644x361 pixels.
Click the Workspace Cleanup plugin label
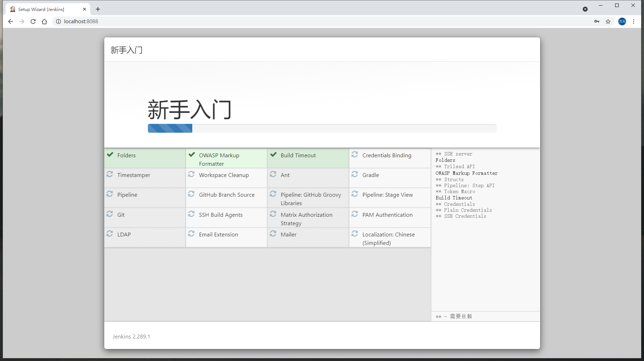click(x=224, y=175)
